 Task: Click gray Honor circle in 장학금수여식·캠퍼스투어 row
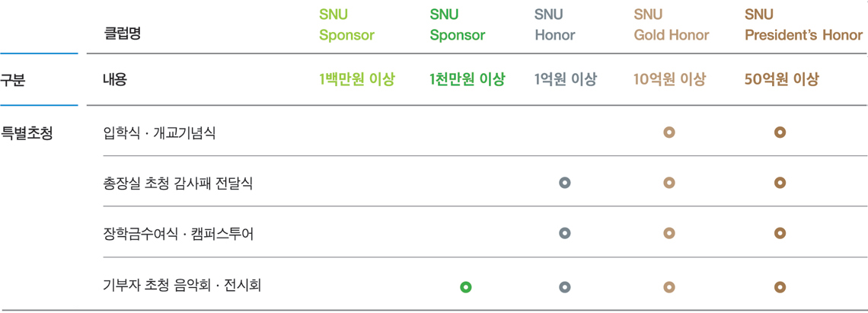(565, 233)
